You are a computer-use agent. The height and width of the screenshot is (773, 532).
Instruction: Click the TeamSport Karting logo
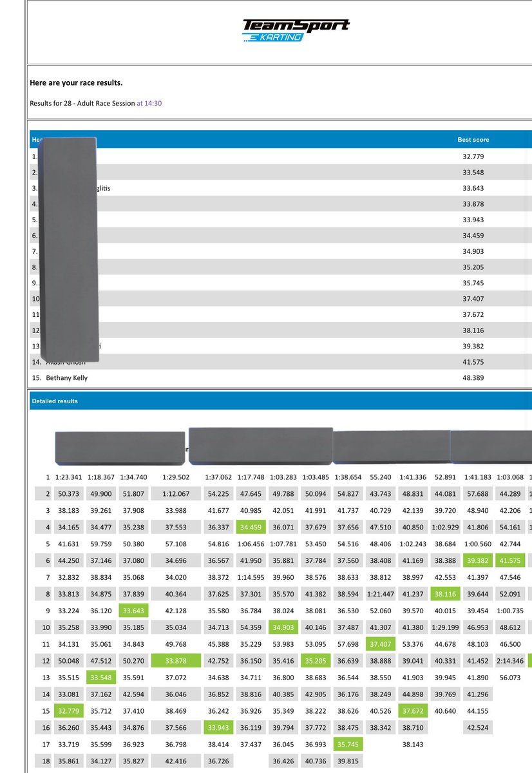(296, 30)
